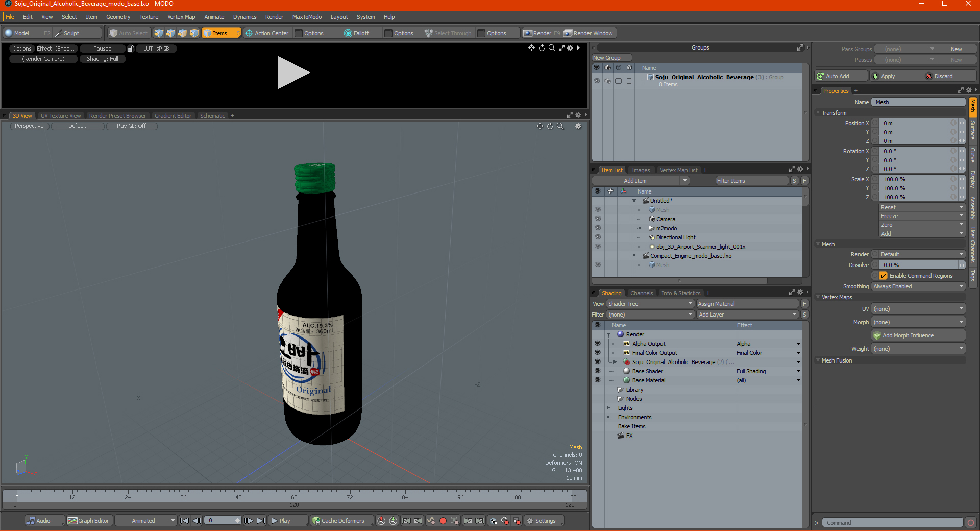Image resolution: width=980 pixels, height=531 pixels.
Task: Toggle visibility of Final Color Output layer
Action: pos(598,353)
